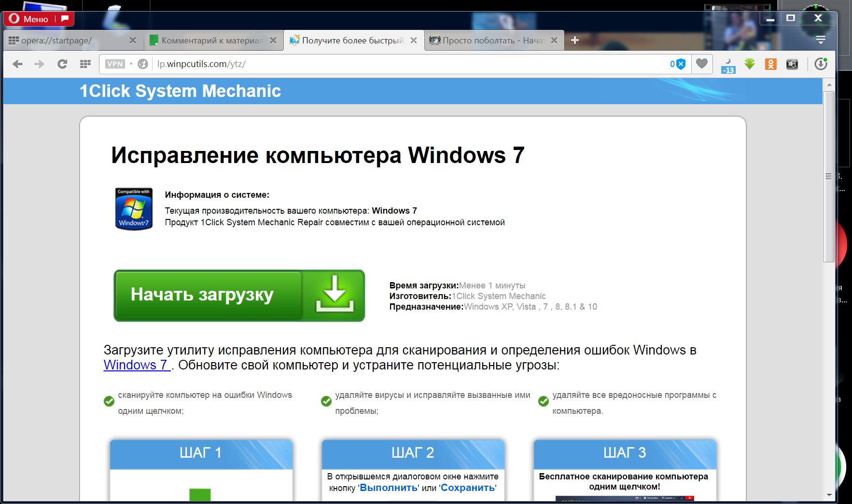Open the flag icon next to Меню
The image size is (852, 504).
pos(65,19)
